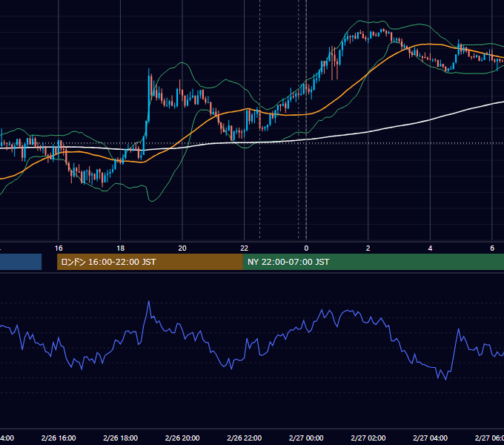This screenshot has height=445, width=504.
Task: Click the 2/26 20:00 time label
Action: click(x=182, y=438)
